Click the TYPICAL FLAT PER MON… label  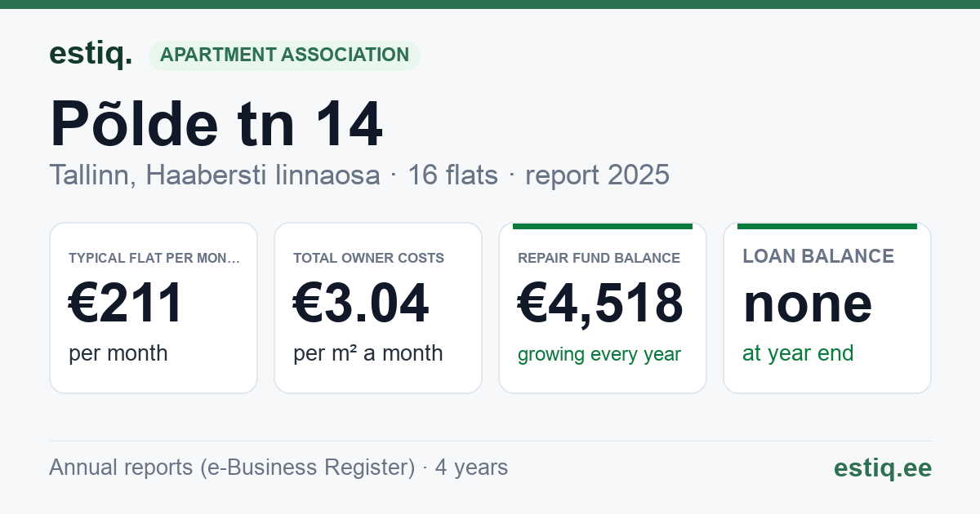[x=154, y=258]
